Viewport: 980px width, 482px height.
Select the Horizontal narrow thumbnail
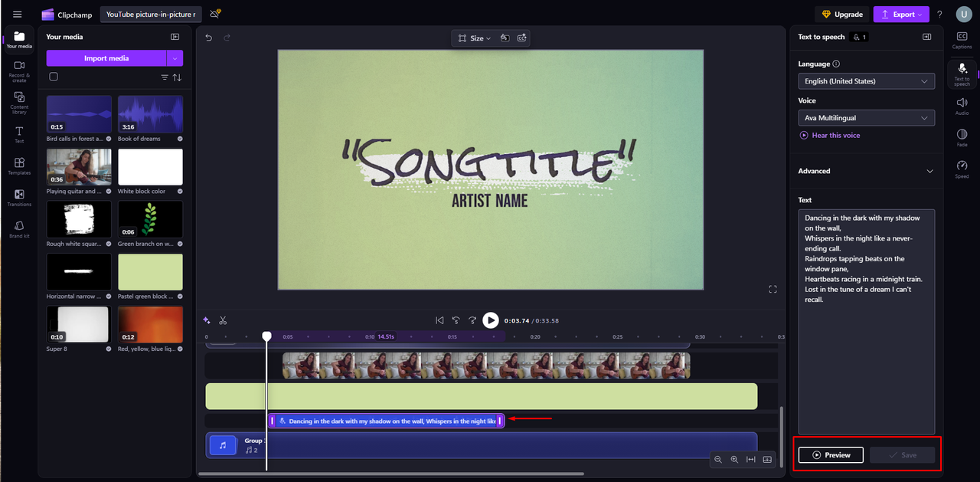79,271
